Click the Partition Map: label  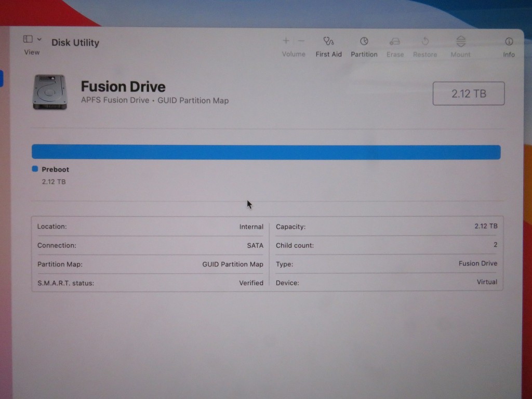(x=60, y=264)
